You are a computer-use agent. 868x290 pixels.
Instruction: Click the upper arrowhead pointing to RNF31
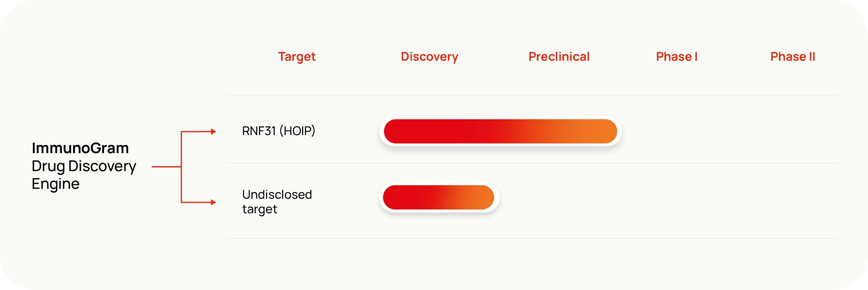pyautogui.click(x=213, y=131)
